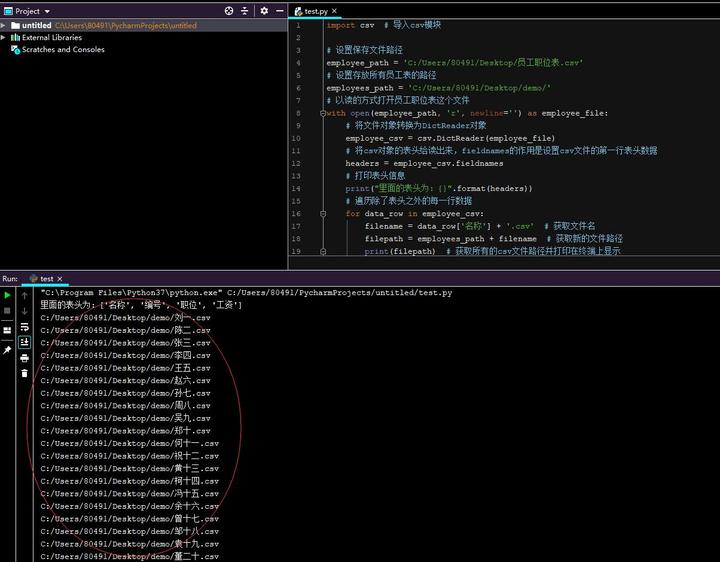Toggle pin tab in Run panel
The height and width of the screenshot is (562, 720).
(8, 349)
